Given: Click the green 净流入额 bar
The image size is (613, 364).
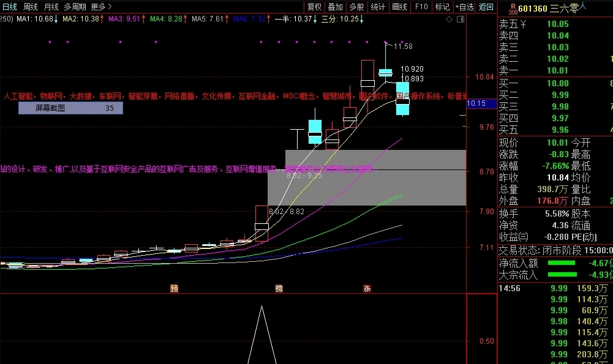Looking at the screenshot, I should point(562,263).
